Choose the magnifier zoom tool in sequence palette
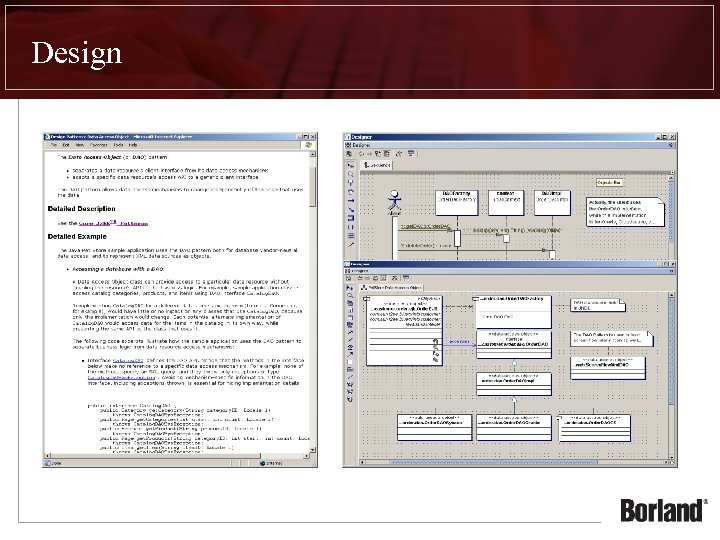This screenshot has height=540, width=720. tap(351, 174)
